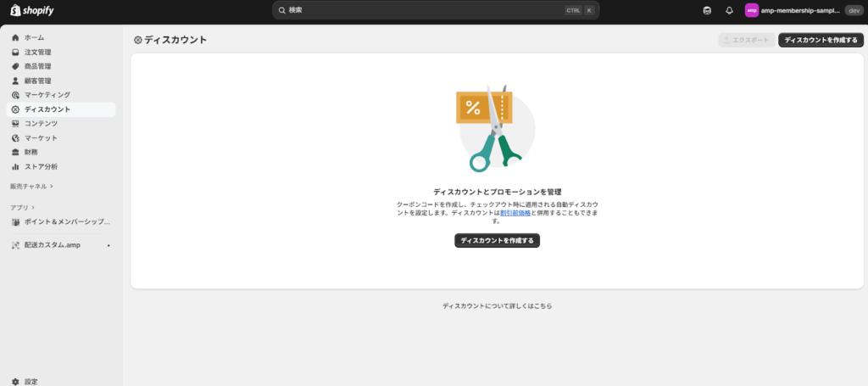Screen dimensions: 868x386
Task: Select コンテンツ in the sidebar menu
Action: (41, 124)
